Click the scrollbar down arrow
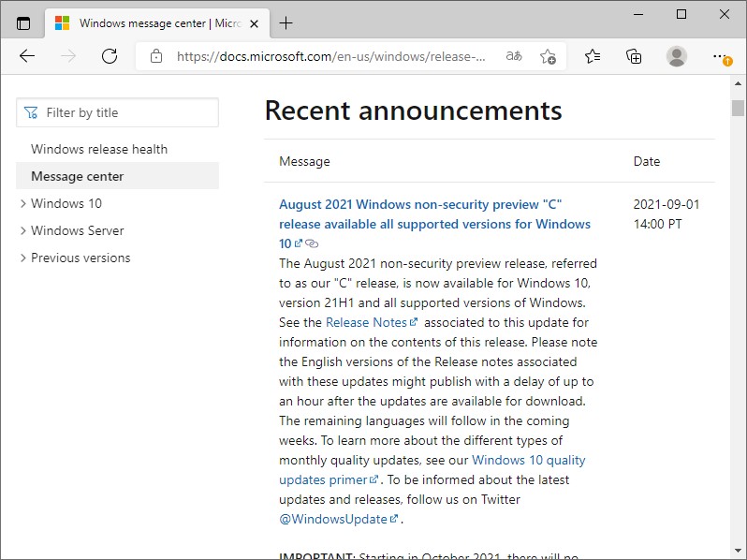 click(738, 552)
